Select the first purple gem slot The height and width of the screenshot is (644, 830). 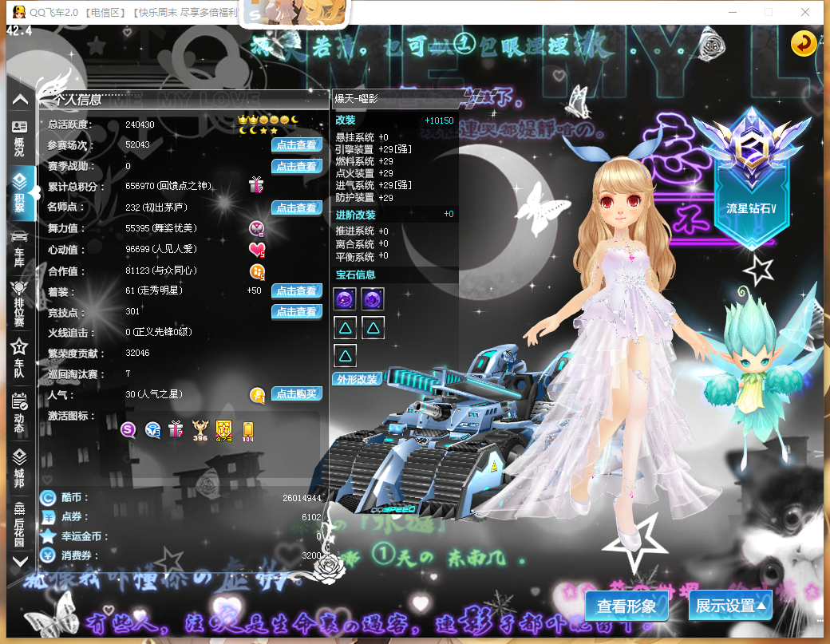(345, 299)
